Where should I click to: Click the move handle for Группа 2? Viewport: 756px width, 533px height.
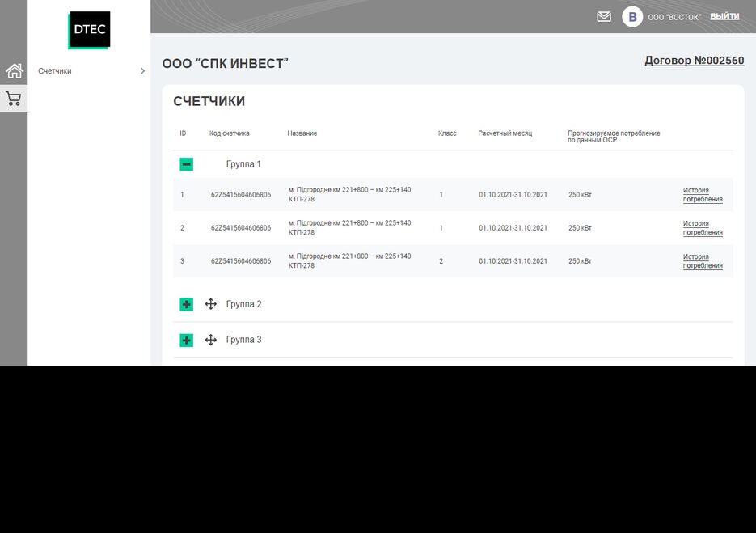tap(211, 304)
